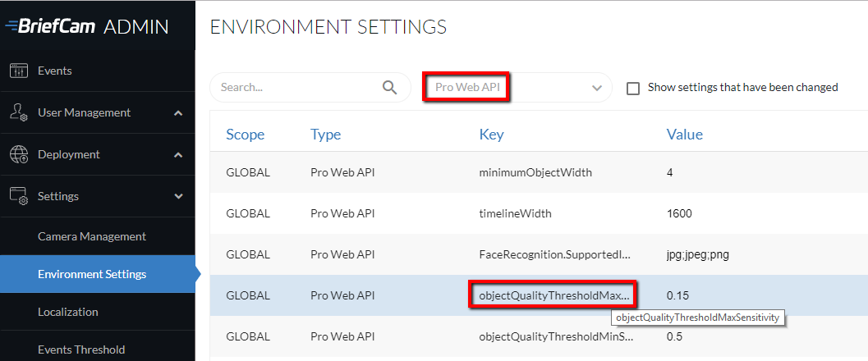The width and height of the screenshot is (868, 361).
Task: Click the Value column header
Action: click(x=685, y=135)
